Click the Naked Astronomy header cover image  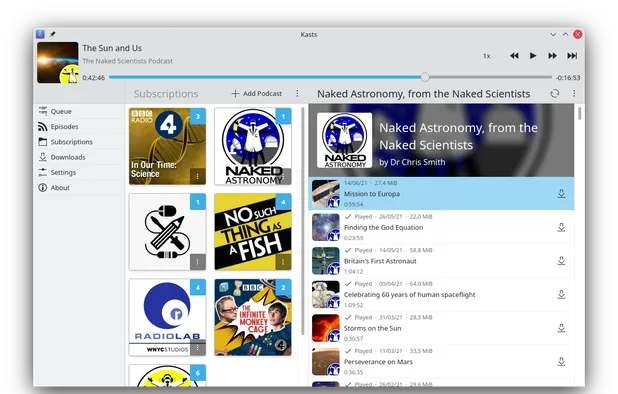344,140
